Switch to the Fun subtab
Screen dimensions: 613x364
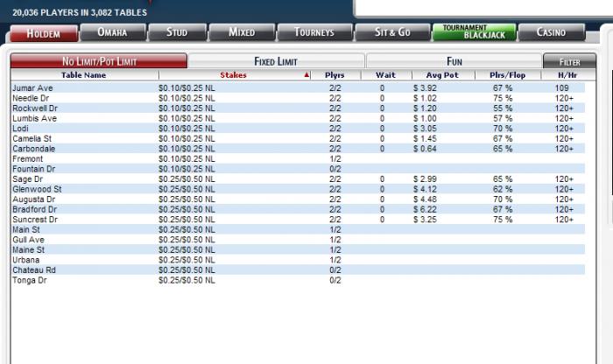454,61
